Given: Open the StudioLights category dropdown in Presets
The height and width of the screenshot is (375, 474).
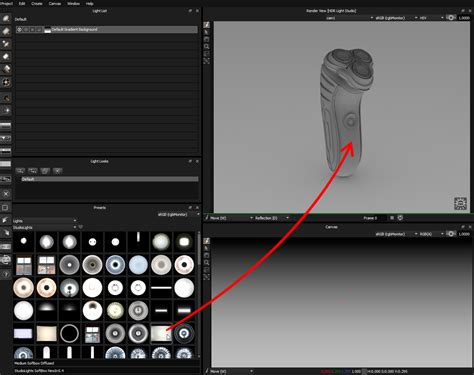Looking at the screenshot, I should (45, 227).
